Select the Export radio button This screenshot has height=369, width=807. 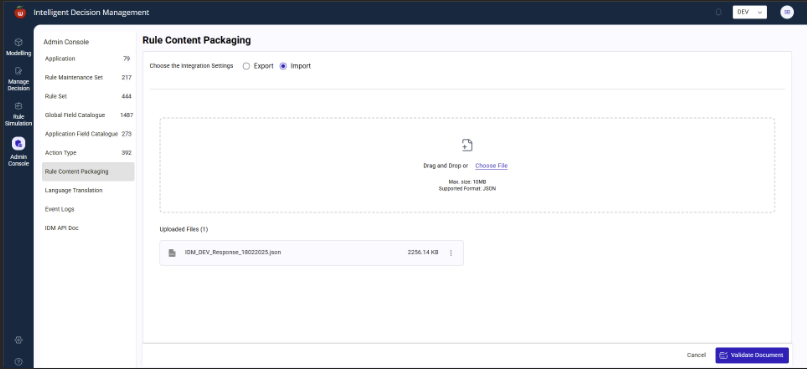coord(246,66)
